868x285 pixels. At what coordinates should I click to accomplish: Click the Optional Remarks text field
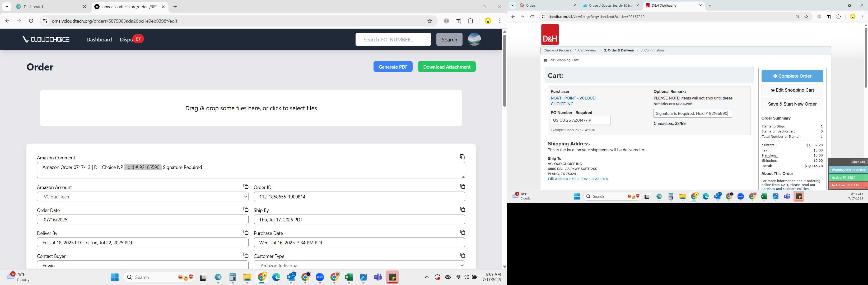click(692, 113)
